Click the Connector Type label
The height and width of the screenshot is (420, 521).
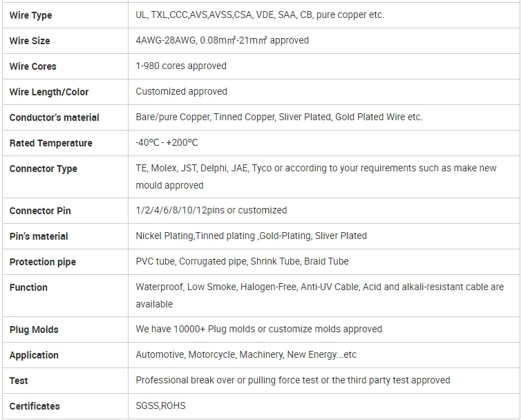(44, 169)
